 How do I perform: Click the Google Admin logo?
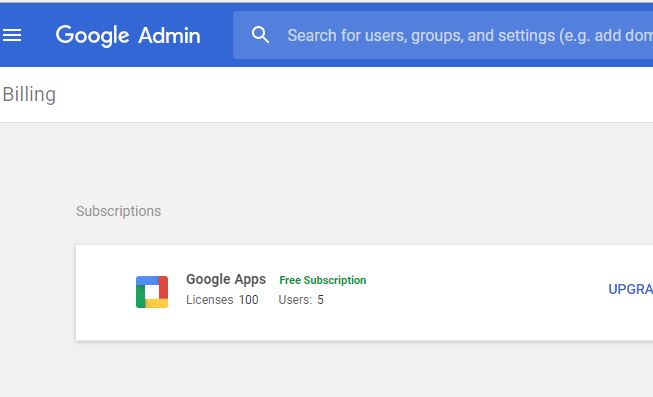128,35
